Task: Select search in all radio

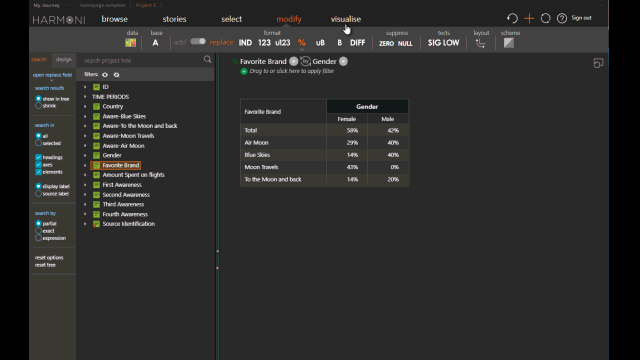Action: click(38, 136)
